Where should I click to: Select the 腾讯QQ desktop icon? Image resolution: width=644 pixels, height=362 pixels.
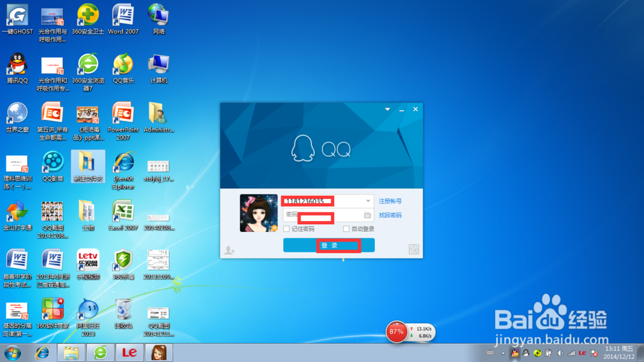pos(17,68)
